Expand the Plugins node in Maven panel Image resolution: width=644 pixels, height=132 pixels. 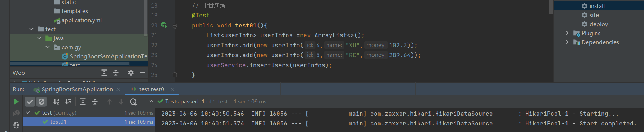click(567, 33)
